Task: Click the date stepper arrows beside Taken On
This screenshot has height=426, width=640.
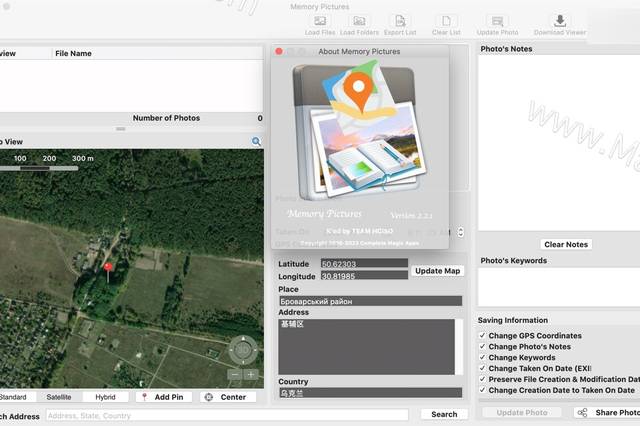Action: tap(460, 232)
